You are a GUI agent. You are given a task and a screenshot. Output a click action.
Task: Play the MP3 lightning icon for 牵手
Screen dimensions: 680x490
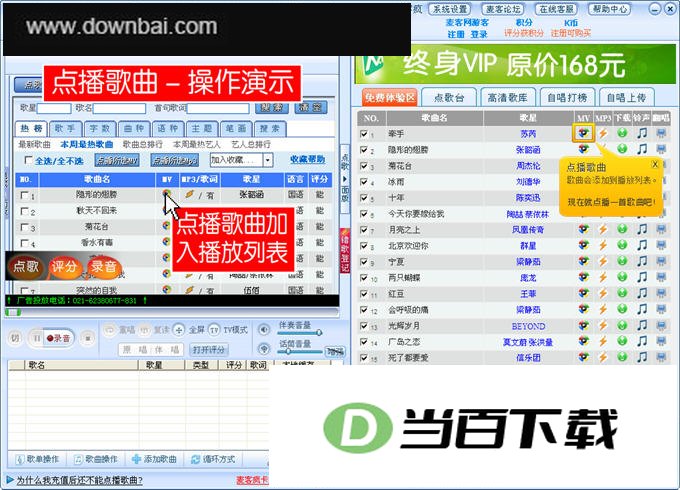(603, 133)
